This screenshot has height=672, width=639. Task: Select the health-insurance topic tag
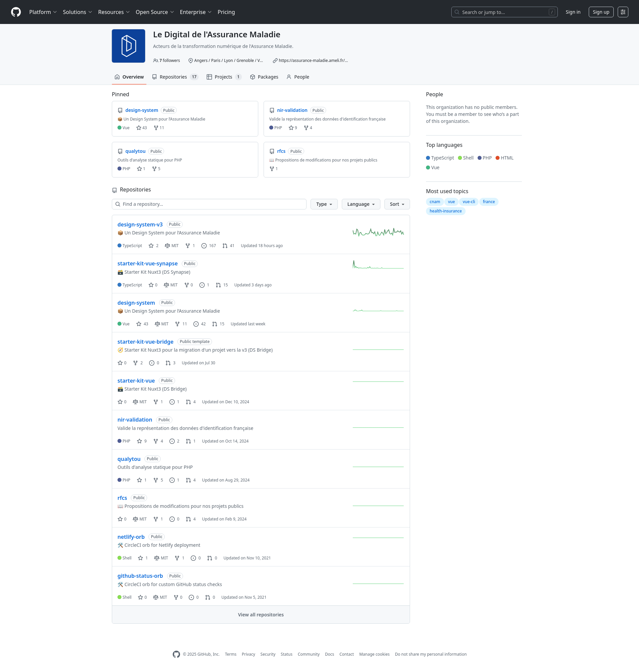445,211
